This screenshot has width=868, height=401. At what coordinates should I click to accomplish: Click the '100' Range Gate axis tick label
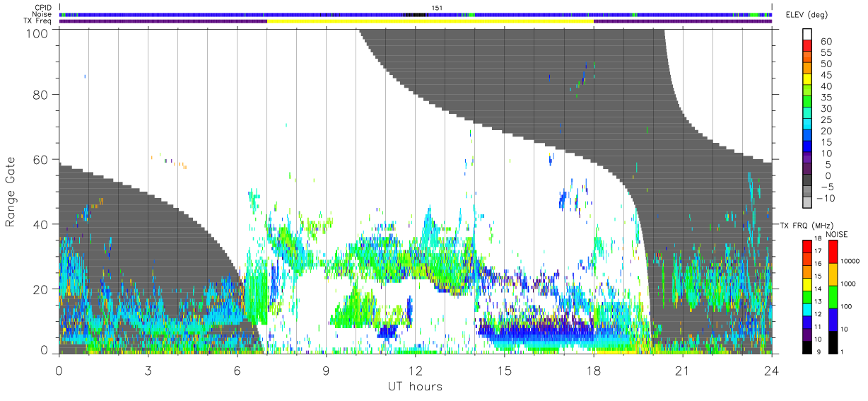(x=38, y=33)
